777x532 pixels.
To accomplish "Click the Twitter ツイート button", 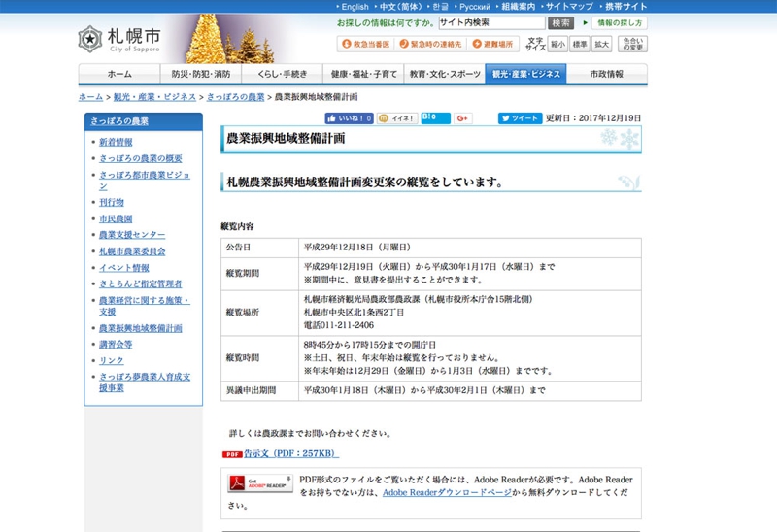I will point(520,118).
